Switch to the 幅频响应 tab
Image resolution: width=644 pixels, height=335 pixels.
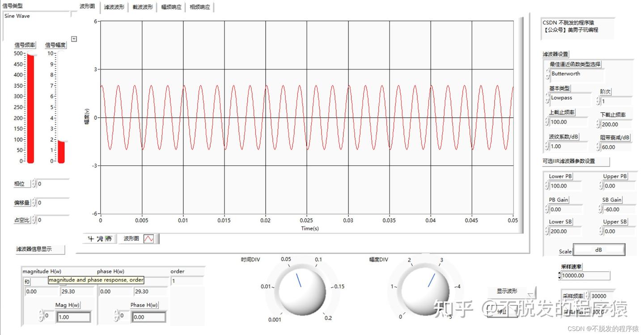pos(171,7)
